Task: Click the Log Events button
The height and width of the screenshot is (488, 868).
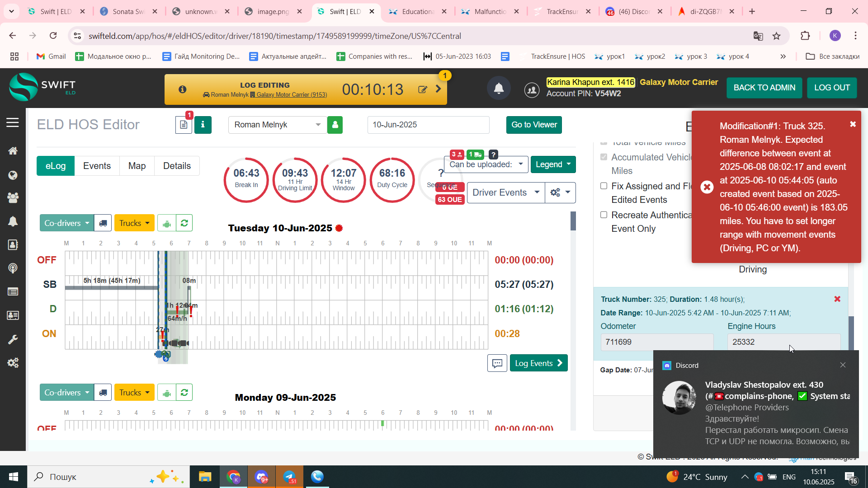Action: (538, 363)
